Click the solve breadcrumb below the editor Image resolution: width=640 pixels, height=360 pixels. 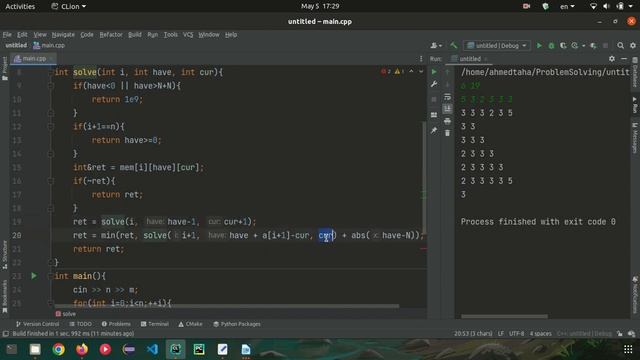pos(66,314)
